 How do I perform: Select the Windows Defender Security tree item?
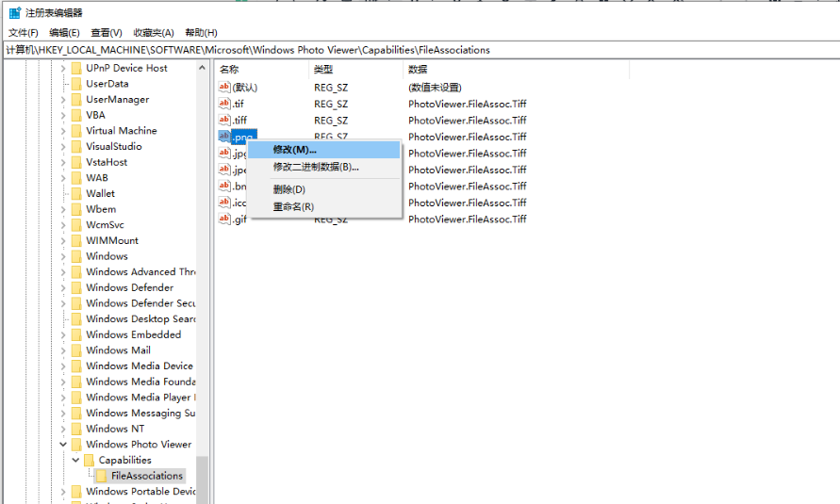click(140, 303)
